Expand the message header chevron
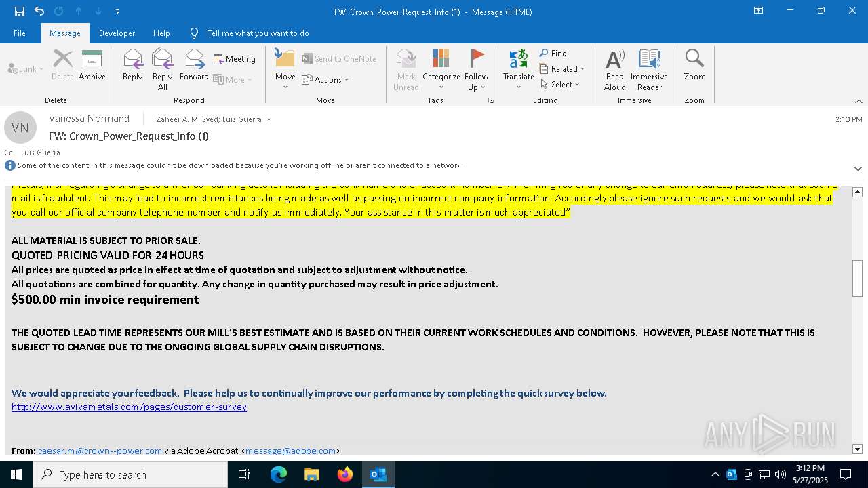This screenshot has height=488, width=868. pos(858,169)
